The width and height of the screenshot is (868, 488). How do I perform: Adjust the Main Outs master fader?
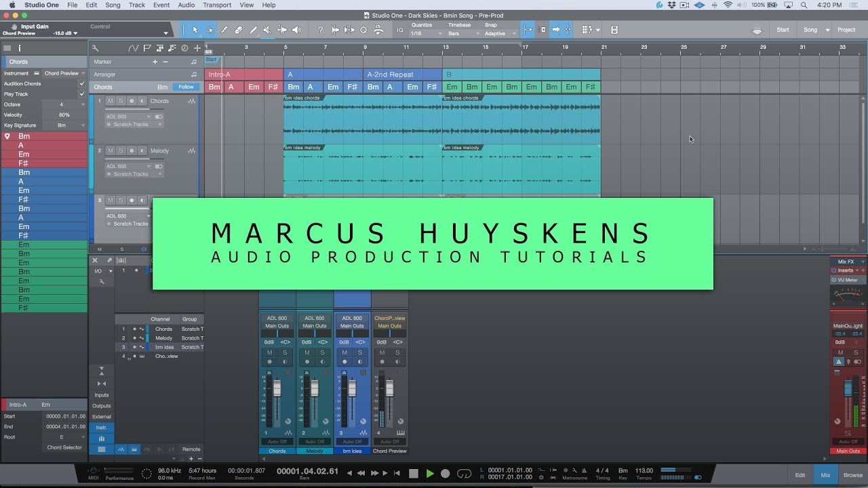point(848,388)
